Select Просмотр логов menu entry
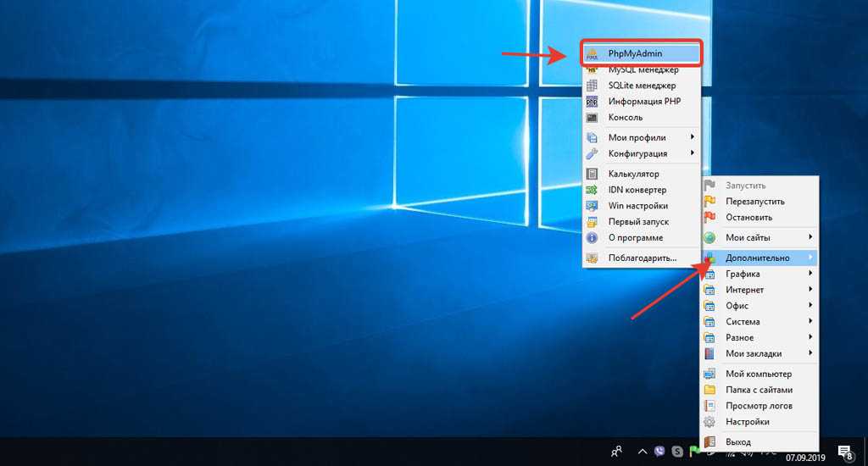 (x=757, y=406)
